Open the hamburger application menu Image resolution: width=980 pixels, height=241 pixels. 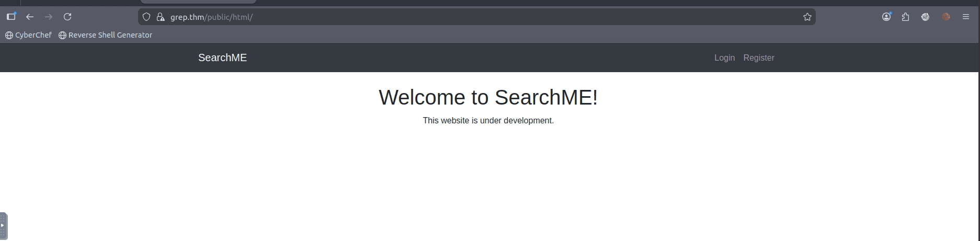tap(966, 17)
